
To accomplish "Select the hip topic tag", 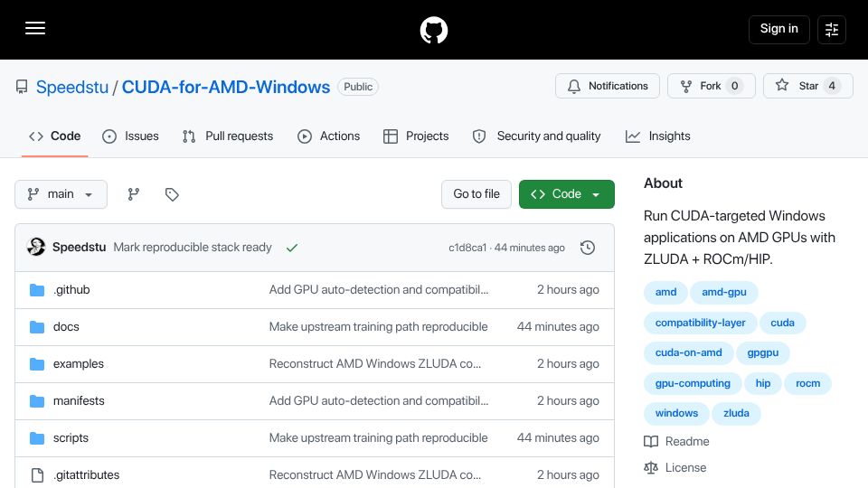I will click(763, 383).
